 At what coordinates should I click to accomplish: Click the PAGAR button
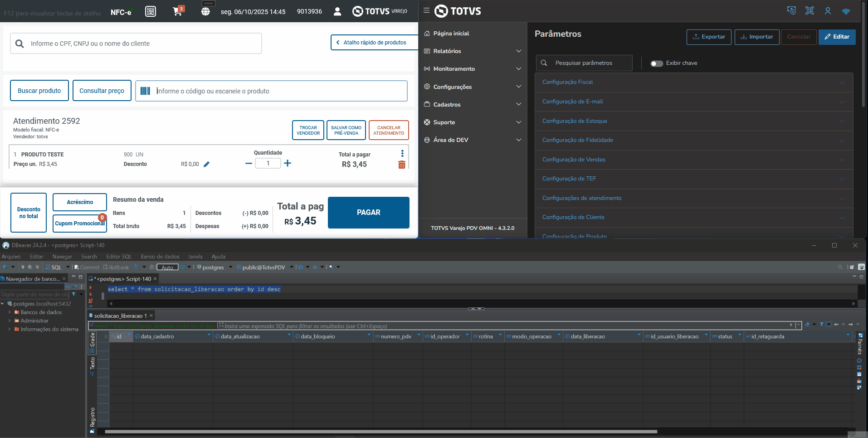(369, 212)
